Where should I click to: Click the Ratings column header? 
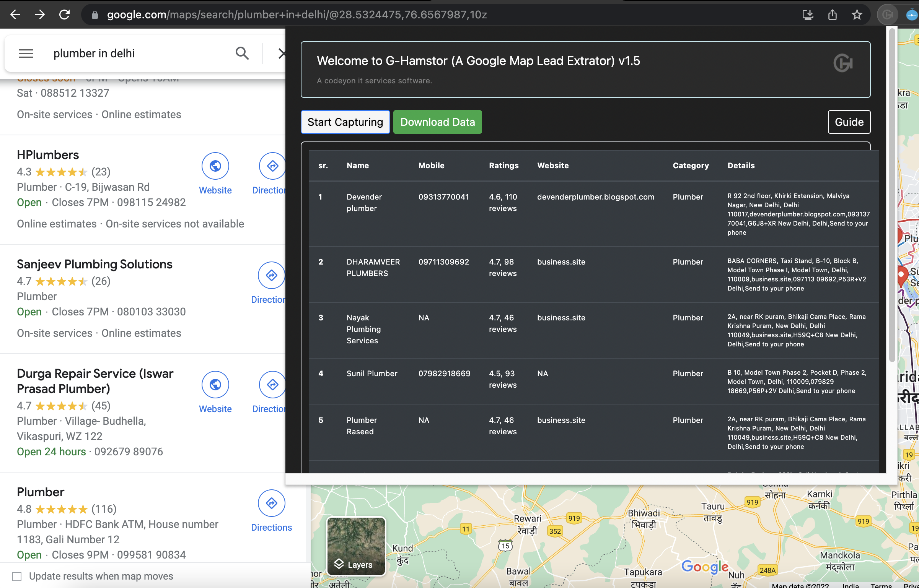pyautogui.click(x=503, y=166)
